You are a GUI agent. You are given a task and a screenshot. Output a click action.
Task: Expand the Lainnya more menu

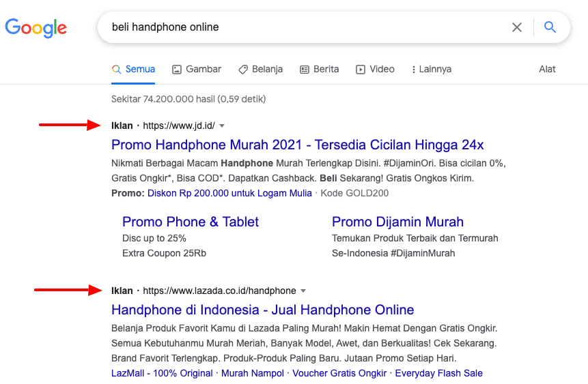click(431, 69)
